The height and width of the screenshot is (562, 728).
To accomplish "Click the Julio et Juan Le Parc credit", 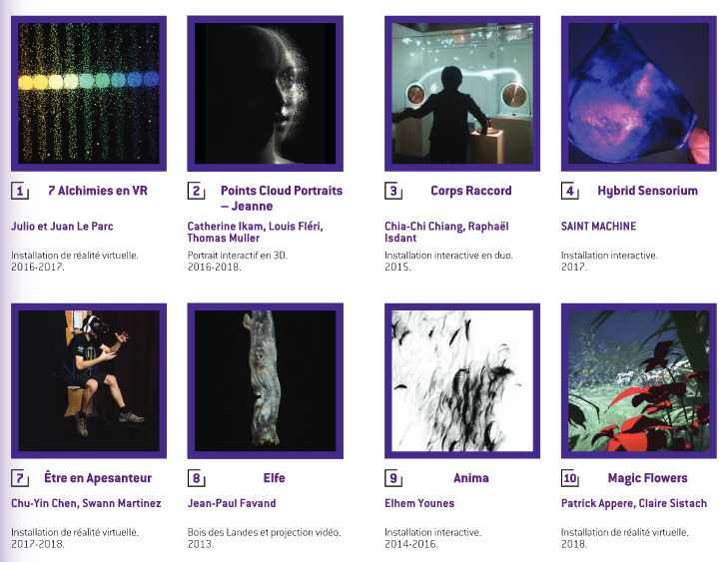I will 62,227.
